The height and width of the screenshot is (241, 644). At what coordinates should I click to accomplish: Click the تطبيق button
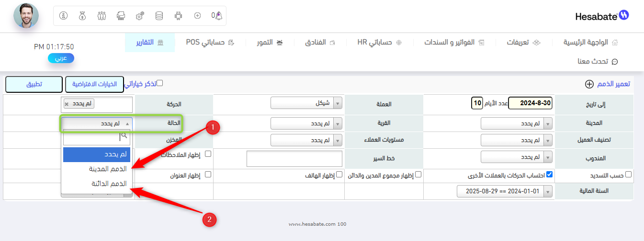click(34, 85)
